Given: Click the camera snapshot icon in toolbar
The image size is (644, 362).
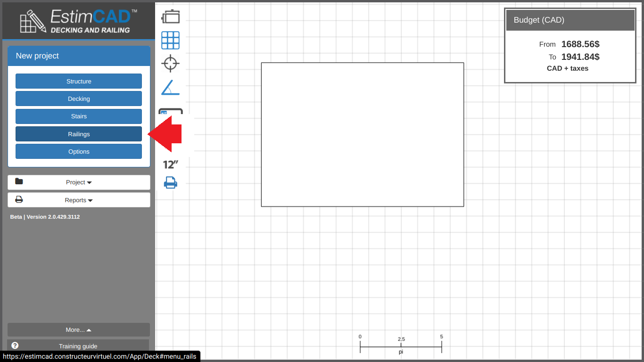Looking at the screenshot, I should (x=171, y=16).
